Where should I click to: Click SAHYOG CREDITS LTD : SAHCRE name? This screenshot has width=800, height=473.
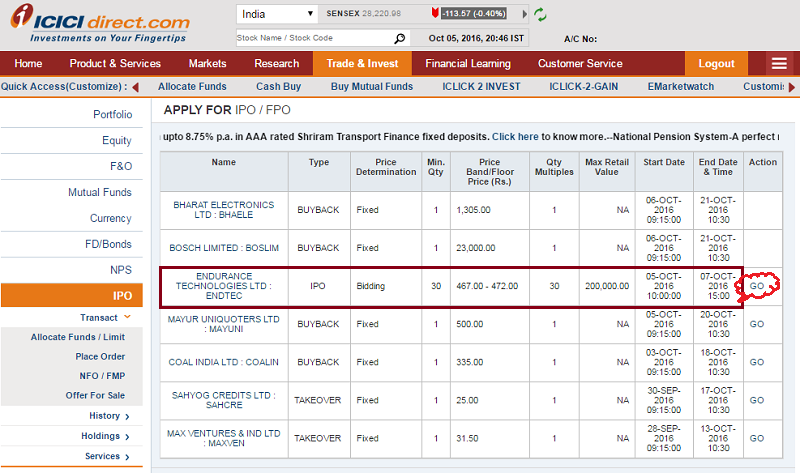[223, 400]
